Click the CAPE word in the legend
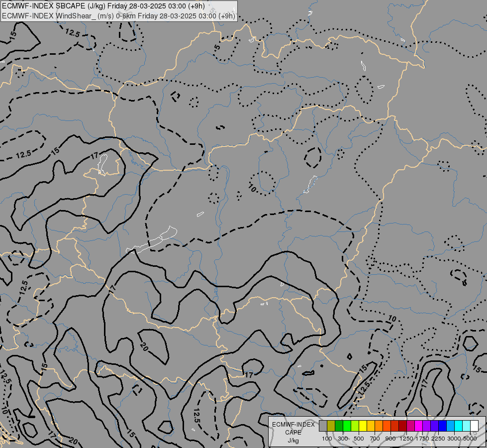487x448 pixels. pyautogui.click(x=293, y=433)
